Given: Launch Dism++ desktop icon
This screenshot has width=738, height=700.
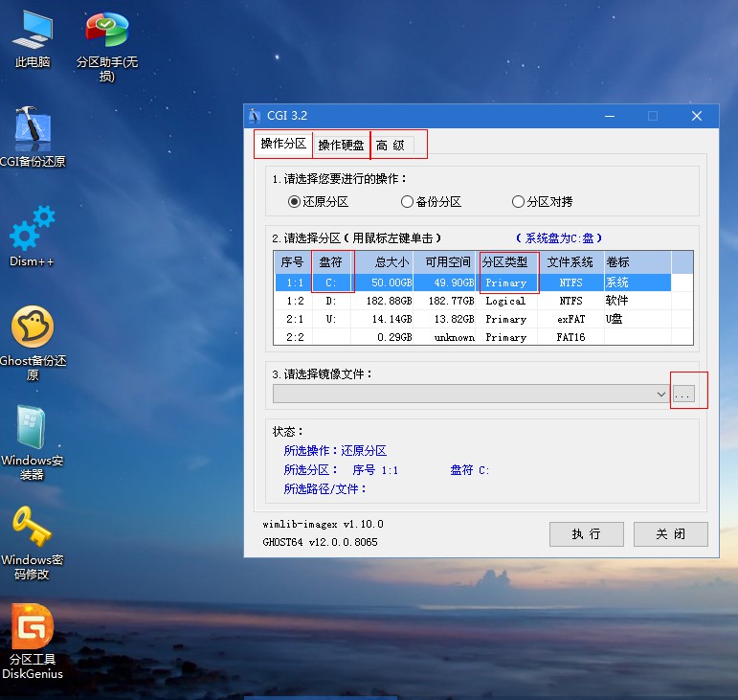Looking at the screenshot, I should [32, 237].
